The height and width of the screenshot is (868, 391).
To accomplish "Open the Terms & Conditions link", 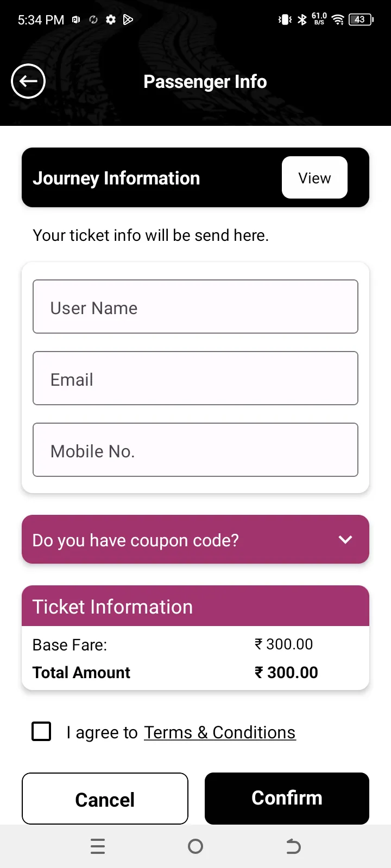I will (219, 732).
